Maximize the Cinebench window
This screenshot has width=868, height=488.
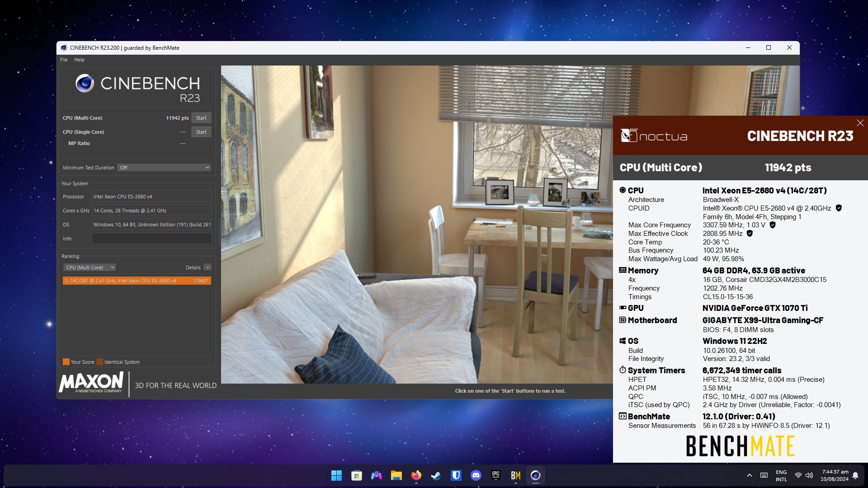[769, 47]
